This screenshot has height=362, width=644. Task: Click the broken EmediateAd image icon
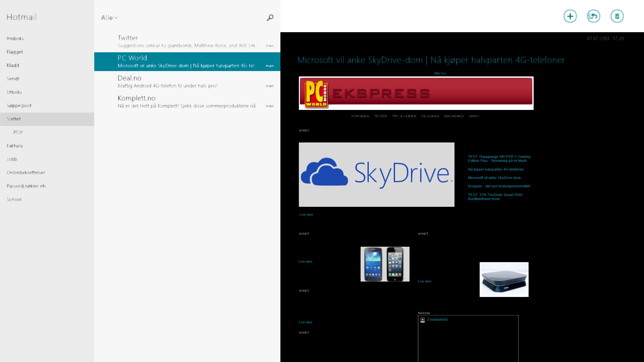click(x=423, y=320)
